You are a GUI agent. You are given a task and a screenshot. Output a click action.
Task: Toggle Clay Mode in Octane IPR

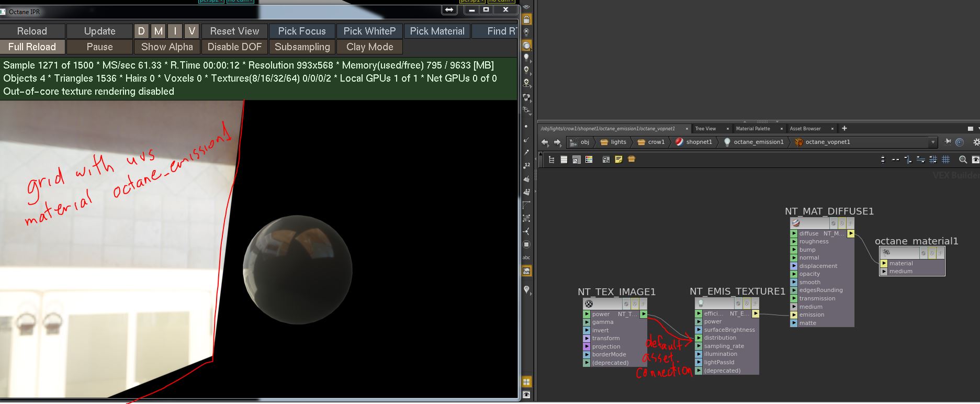pos(370,47)
